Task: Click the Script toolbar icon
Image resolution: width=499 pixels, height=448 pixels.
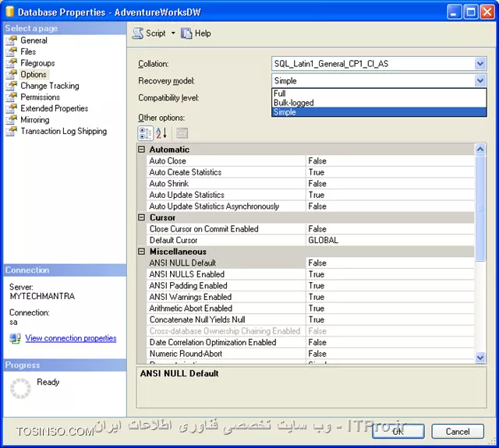Action: (137, 33)
